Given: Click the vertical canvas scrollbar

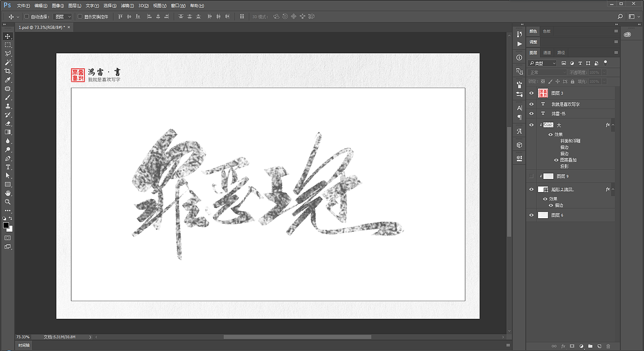Looking at the screenshot, I should (509, 182).
